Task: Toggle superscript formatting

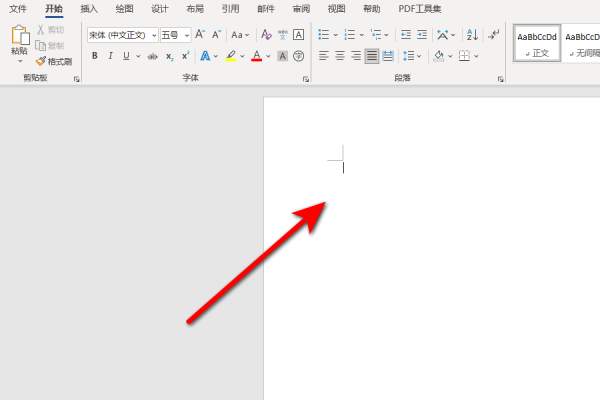Action: (186, 56)
